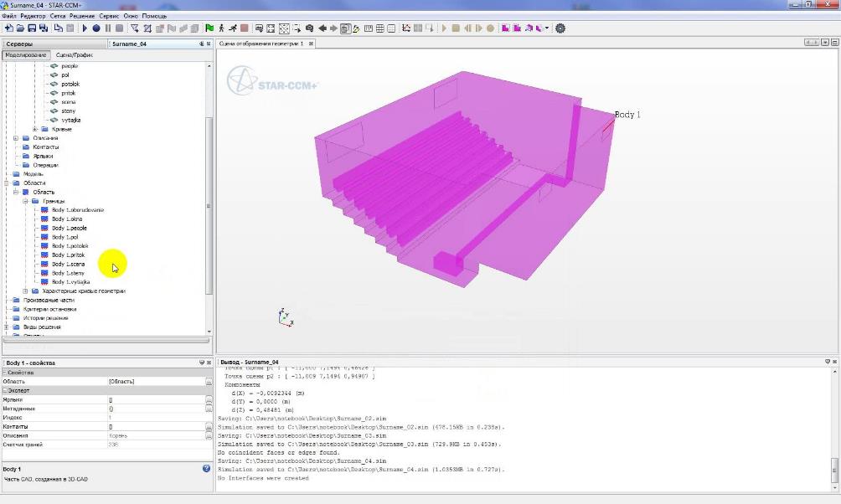Image resolution: width=841 pixels, height=504 pixels.
Task: Collapse the Свойства properties section
Action: tap(4, 373)
